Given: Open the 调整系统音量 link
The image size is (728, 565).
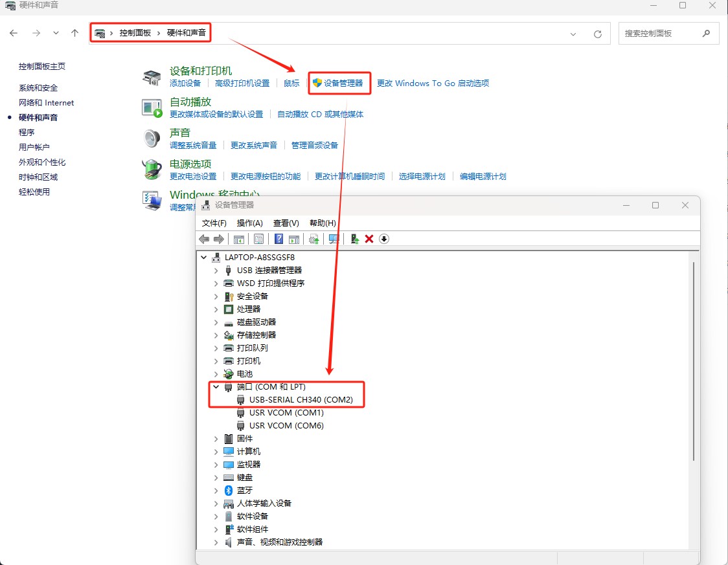Looking at the screenshot, I should click(x=193, y=145).
